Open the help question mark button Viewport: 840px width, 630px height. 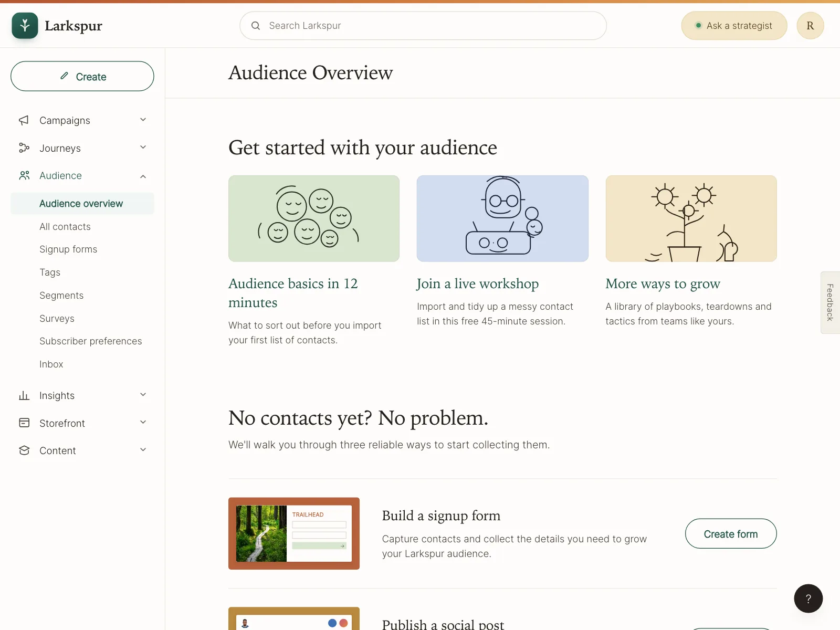click(808, 598)
